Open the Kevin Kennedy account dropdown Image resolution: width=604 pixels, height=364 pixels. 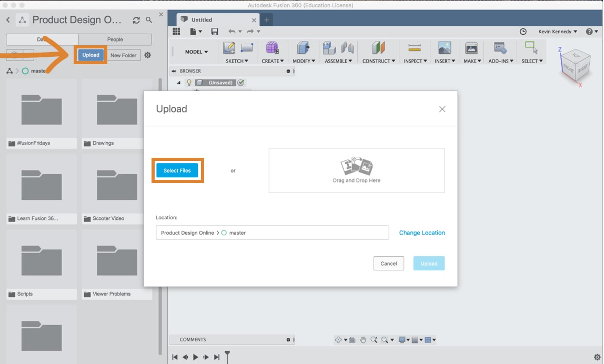558,32
